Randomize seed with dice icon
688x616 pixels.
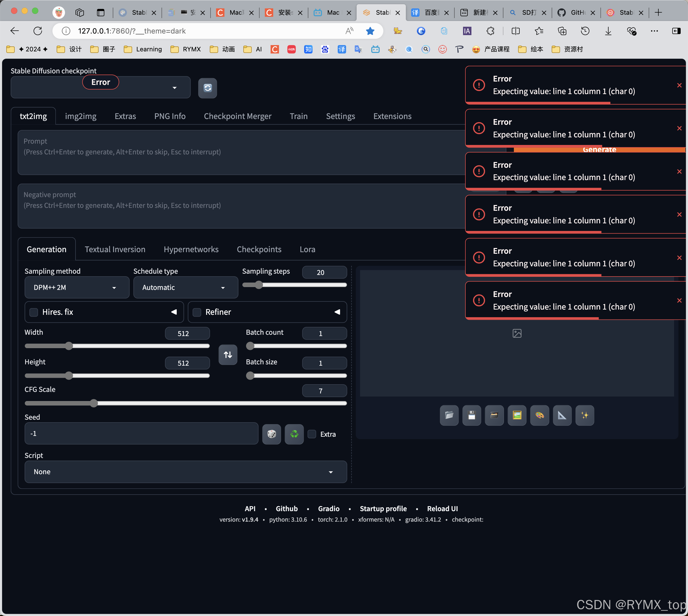coord(272,434)
